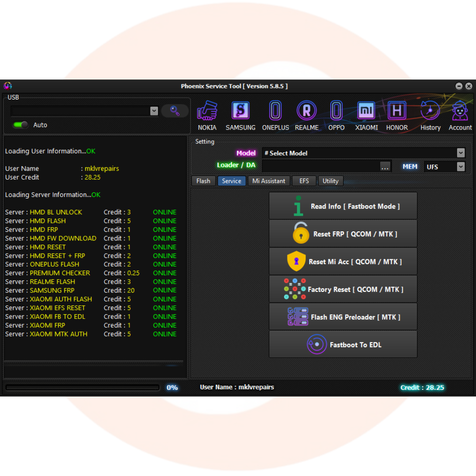Click Flash ENG Preloader MTK button
Screen dimensions: 476x476
tap(343, 317)
